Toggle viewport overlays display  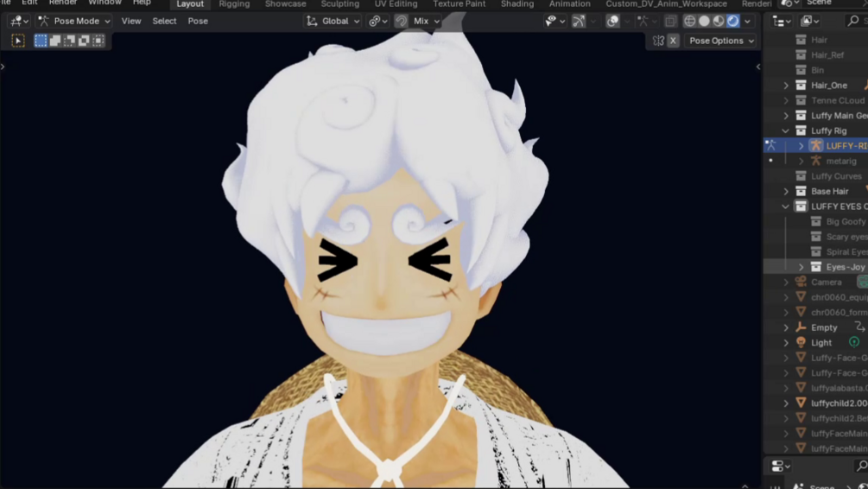click(x=612, y=21)
